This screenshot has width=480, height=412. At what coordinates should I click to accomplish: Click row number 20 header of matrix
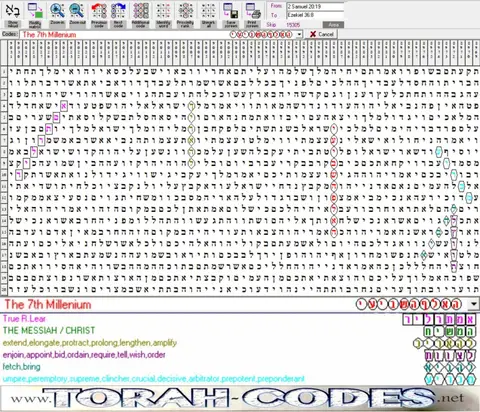[x=4, y=289]
